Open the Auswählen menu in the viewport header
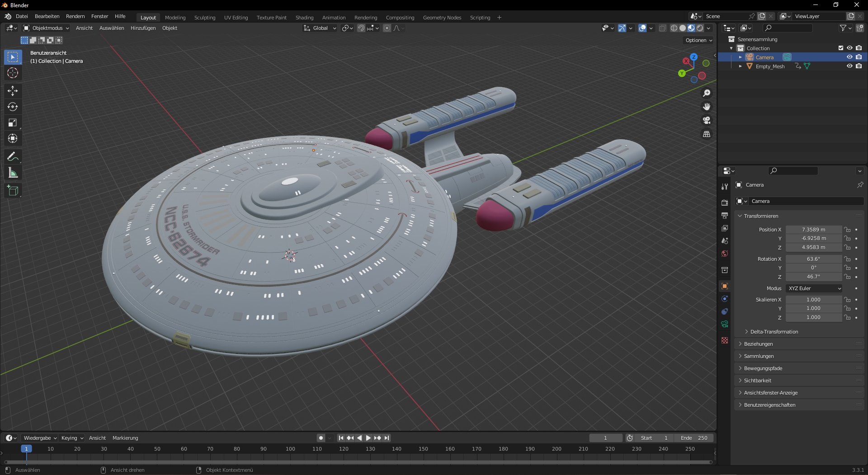868x475 pixels. [x=112, y=28]
